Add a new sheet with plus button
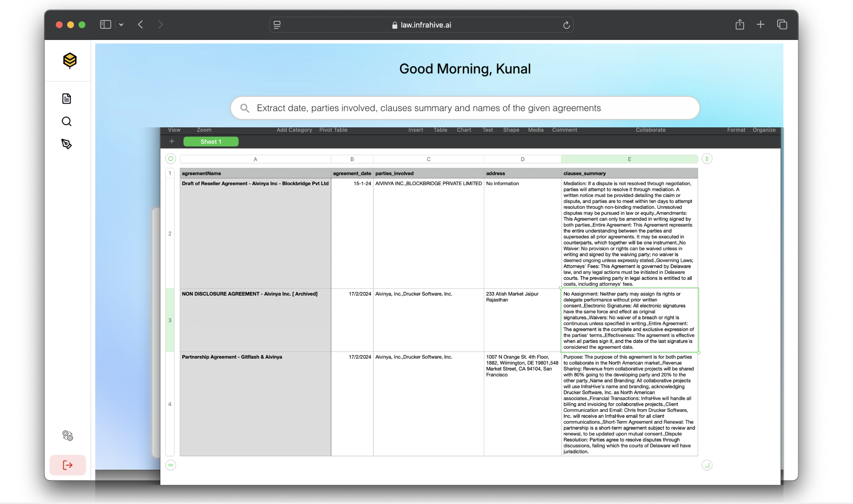Image resolution: width=853 pixels, height=504 pixels. 172,141
